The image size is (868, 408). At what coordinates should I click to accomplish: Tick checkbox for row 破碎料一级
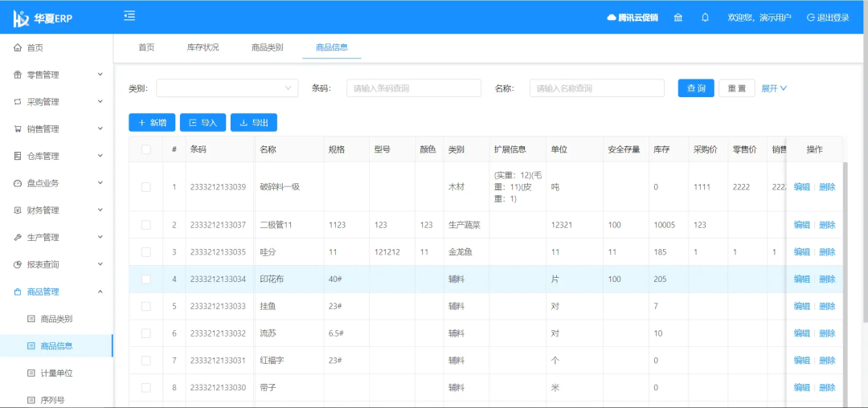tap(146, 187)
